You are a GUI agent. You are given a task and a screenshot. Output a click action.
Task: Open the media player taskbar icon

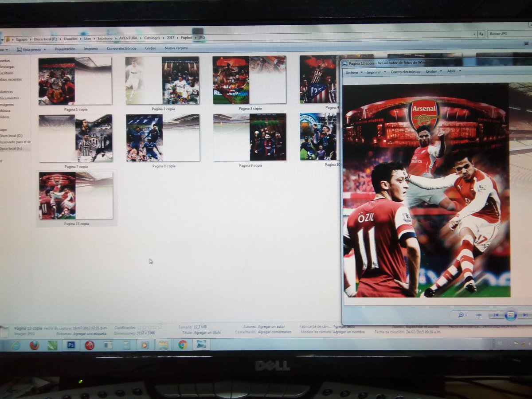coord(145,345)
